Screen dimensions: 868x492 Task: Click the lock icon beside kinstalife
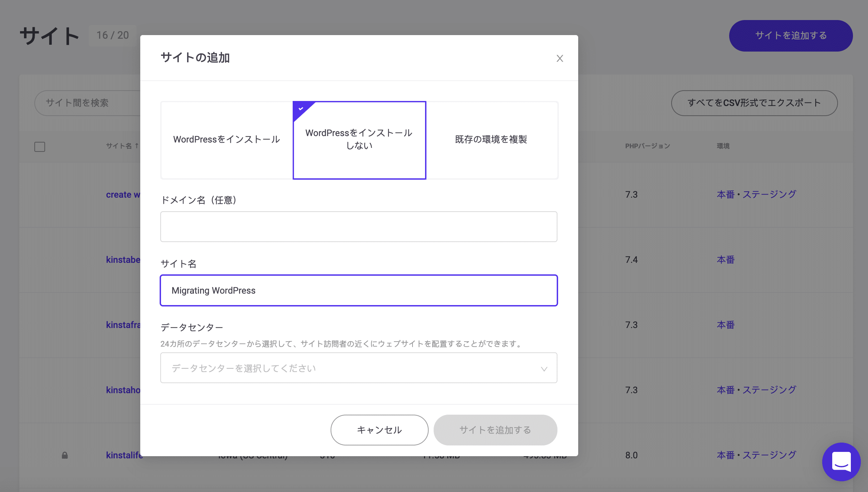[65, 455]
